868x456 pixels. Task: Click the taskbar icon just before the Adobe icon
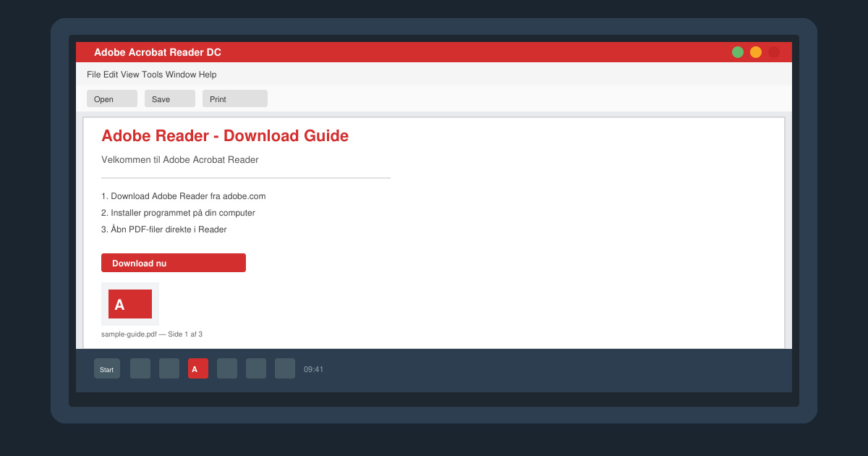[169, 368]
